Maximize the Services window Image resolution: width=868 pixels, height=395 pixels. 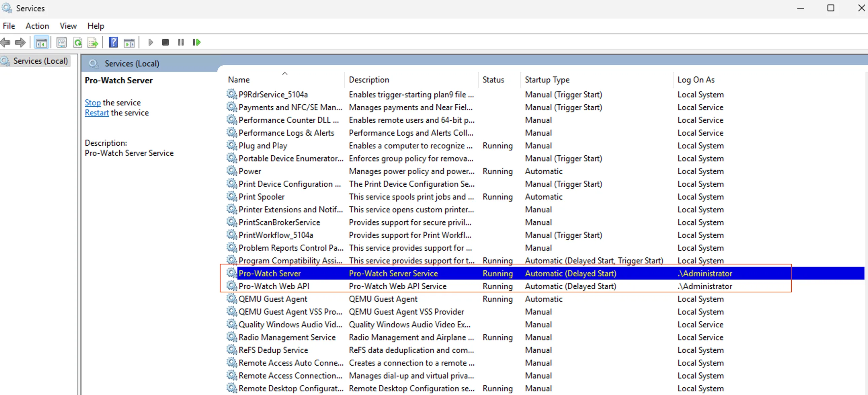pos(831,8)
